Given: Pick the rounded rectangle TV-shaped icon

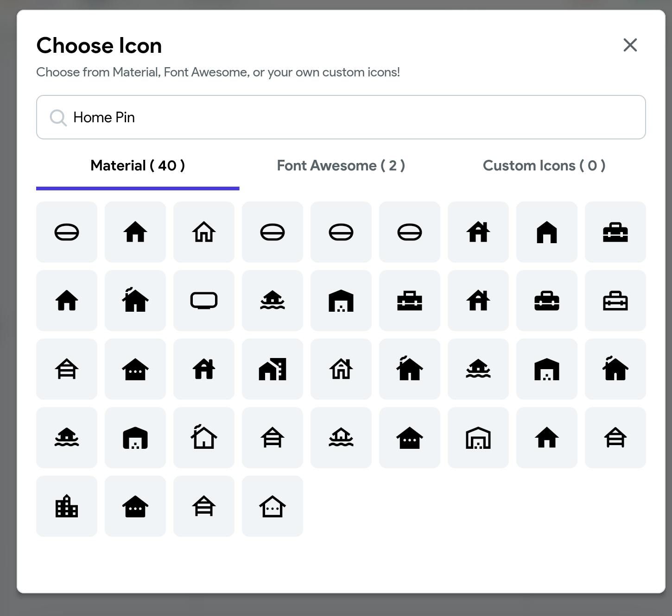Looking at the screenshot, I should (x=204, y=301).
